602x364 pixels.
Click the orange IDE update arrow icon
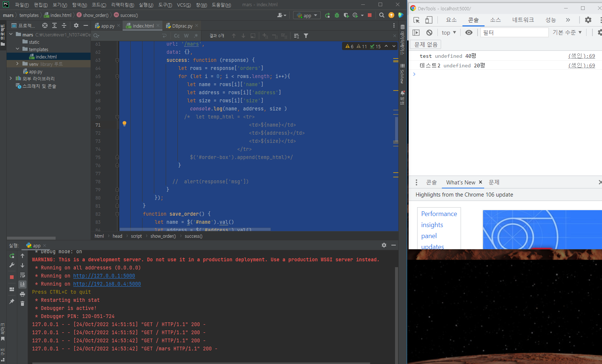[x=391, y=15]
